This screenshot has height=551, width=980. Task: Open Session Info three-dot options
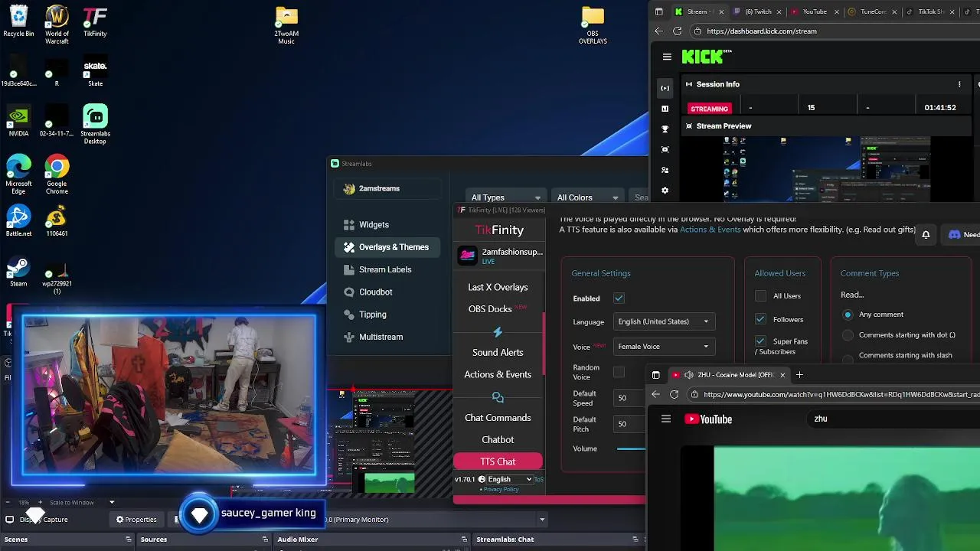(x=959, y=84)
